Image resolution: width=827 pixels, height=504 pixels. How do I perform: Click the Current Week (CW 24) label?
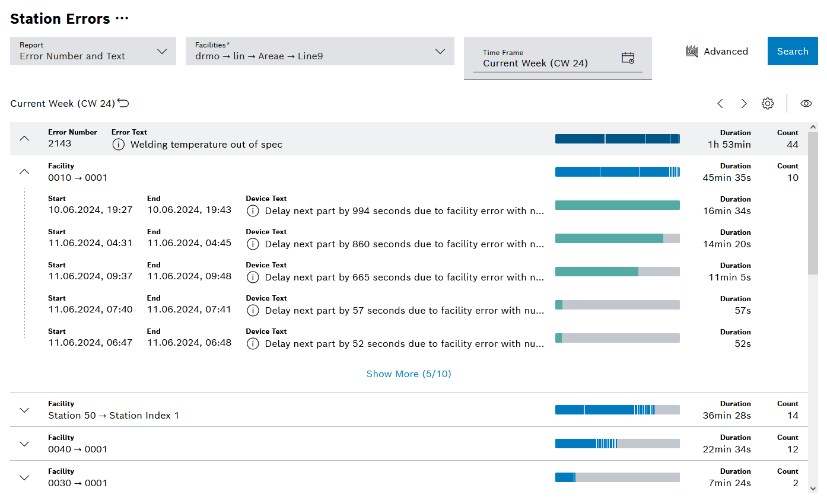pyautogui.click(x=62, y=104)
